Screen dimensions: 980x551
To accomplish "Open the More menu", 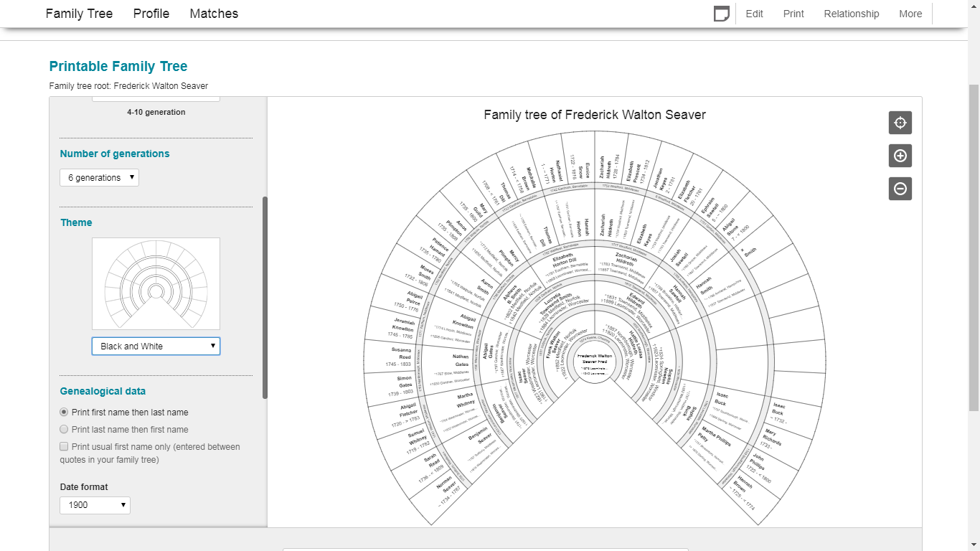I will (910, 13).
